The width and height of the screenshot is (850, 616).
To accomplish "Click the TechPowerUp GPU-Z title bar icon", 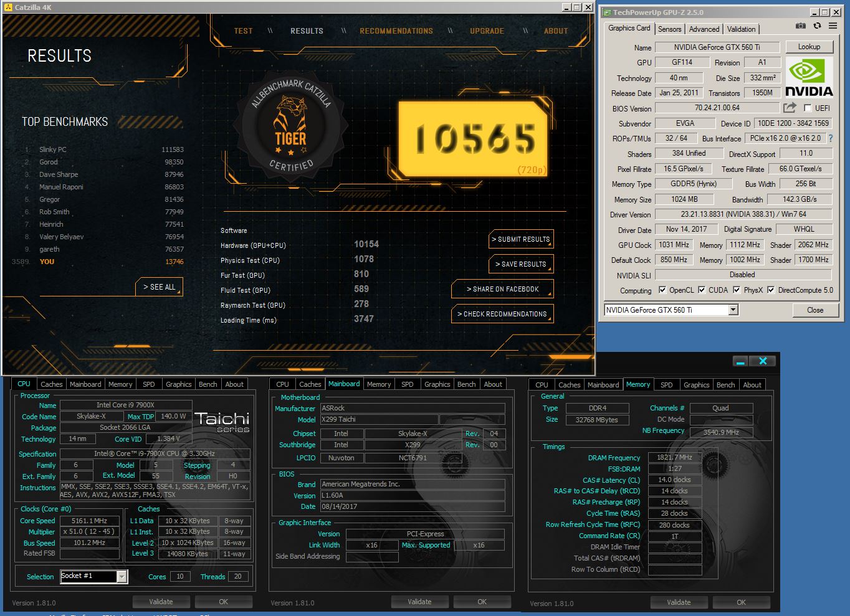I will click(x=606, y=12).
